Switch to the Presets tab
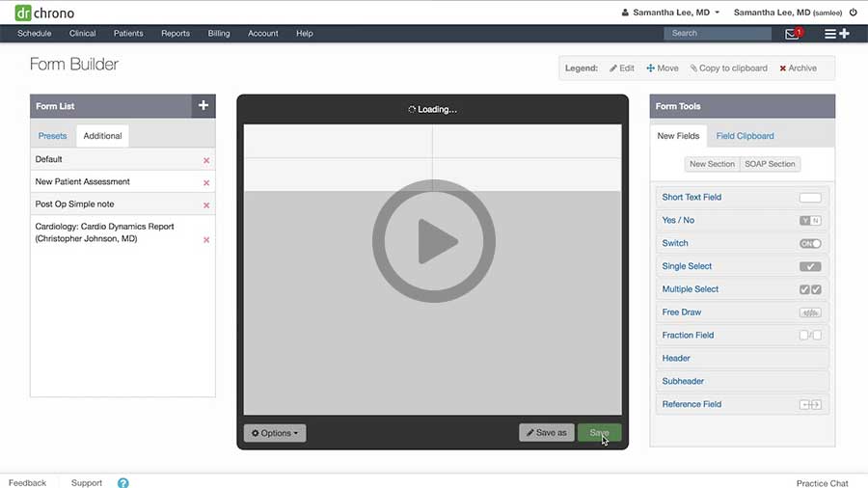The height and width of the screenshot is (488, 868). click(x=53, y=136)
